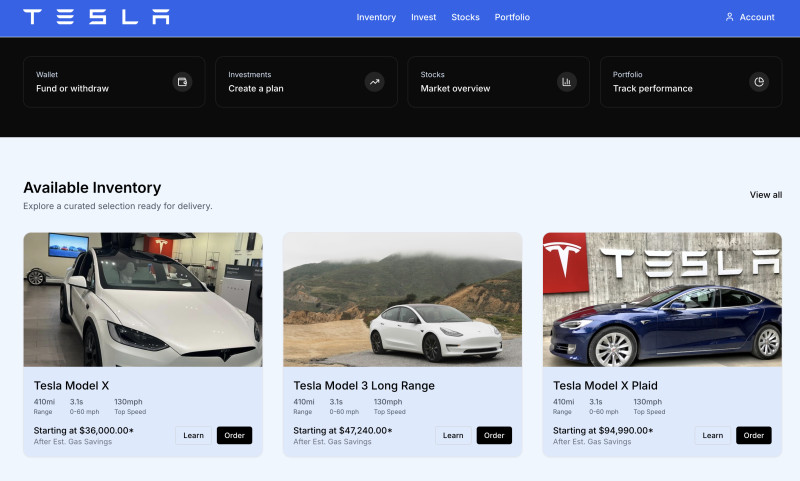This screenshot has height=481, width=800.
Task: Click the Tesla logo in header
Action: (96, 17)
